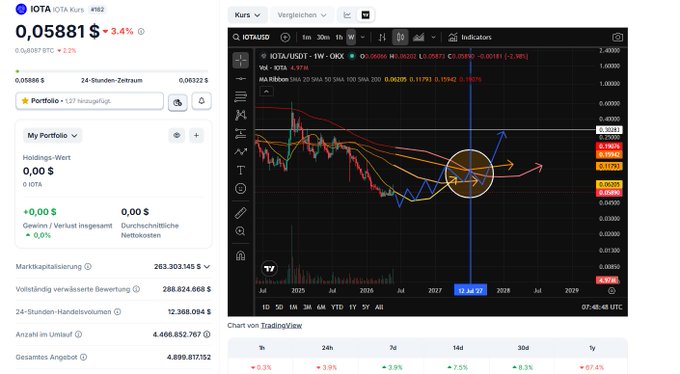Set chart range to 6M
680x374 pixels.
(321, 307)
